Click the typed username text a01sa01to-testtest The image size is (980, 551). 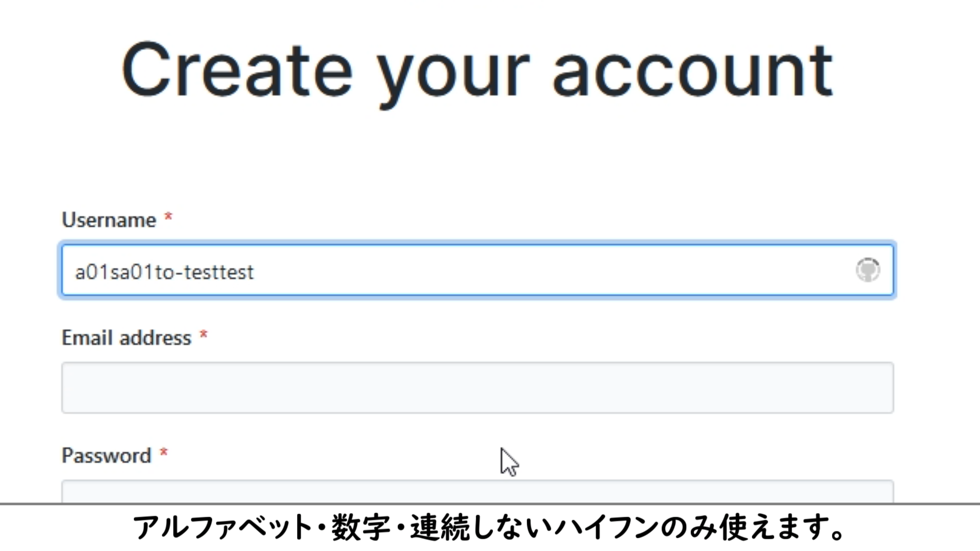click(164, 272)
